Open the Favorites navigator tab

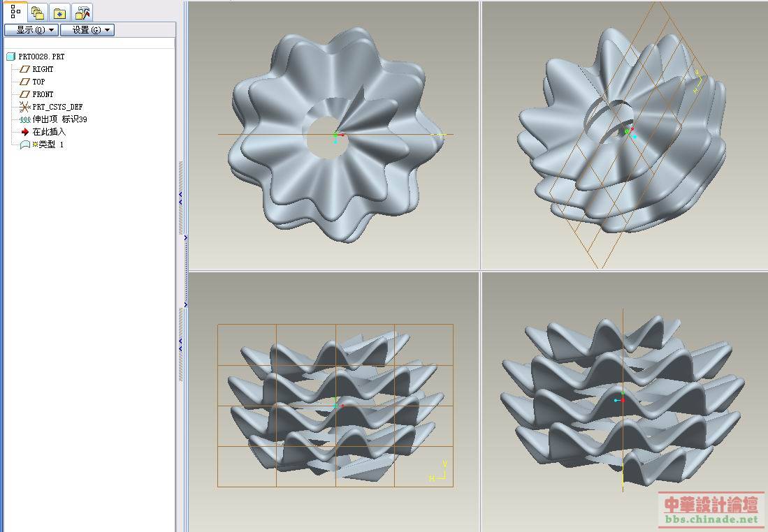60,13
